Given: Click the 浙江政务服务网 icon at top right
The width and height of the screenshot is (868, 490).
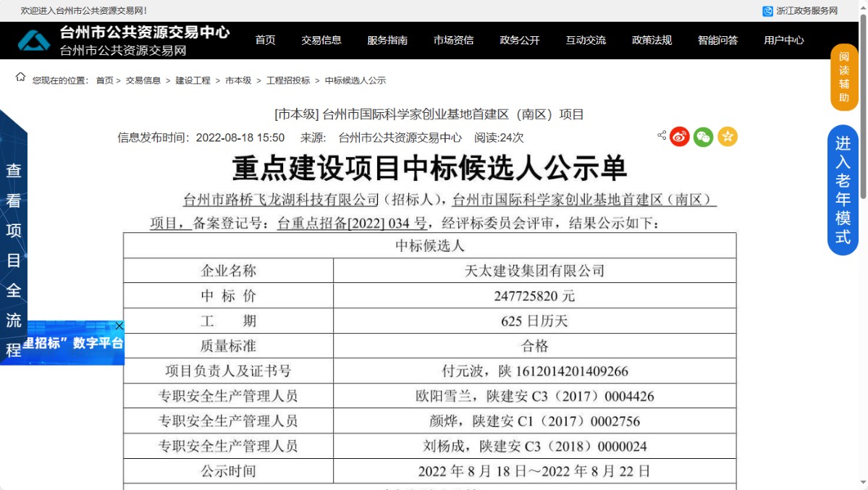Looking at the screenshot, I should click(x=767, y=11).
